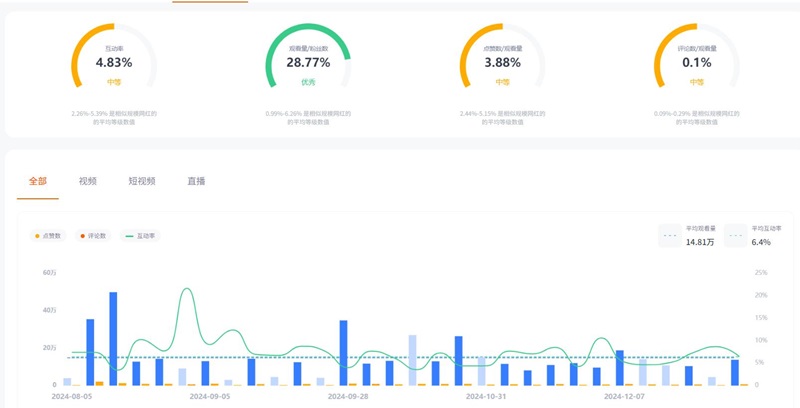Hide the 评论数 legend series
This screenshot has width=800, height=408.
click(93, 236)
